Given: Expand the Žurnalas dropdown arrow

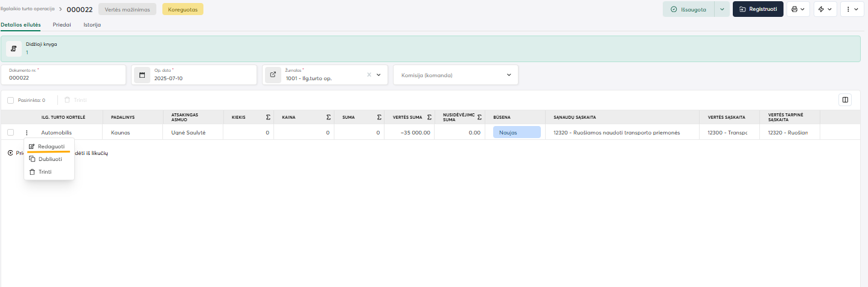Looking at the screenshot, I should tap(379, 75).
